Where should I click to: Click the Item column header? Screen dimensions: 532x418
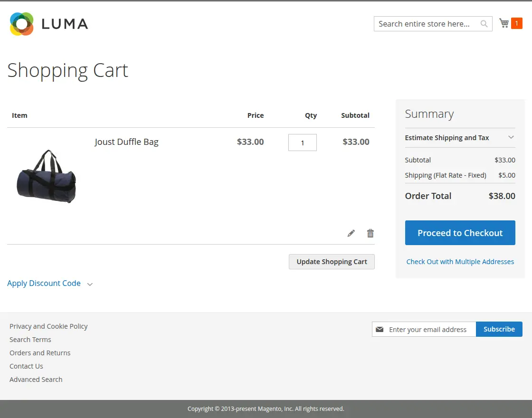point(19,115)
